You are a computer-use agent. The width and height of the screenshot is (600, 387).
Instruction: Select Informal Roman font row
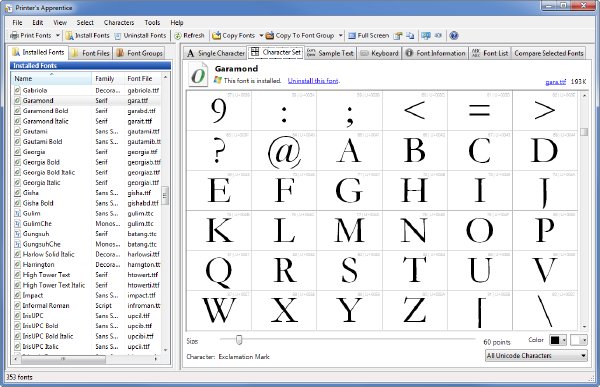pyautogui.click(x=86, y=305)
